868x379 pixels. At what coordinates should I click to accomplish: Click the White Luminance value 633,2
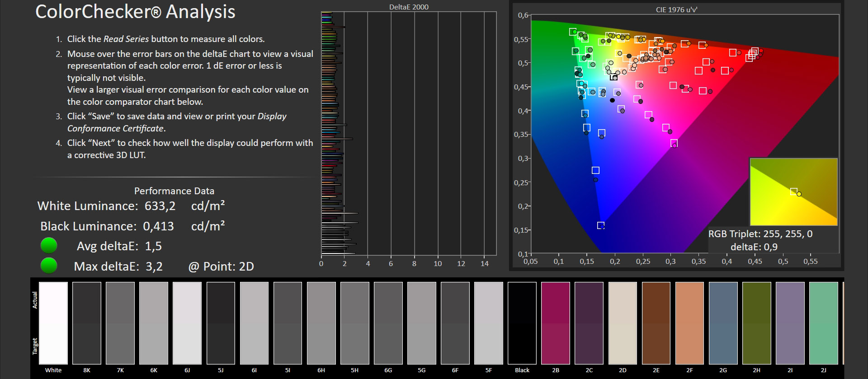coord(160,206)
